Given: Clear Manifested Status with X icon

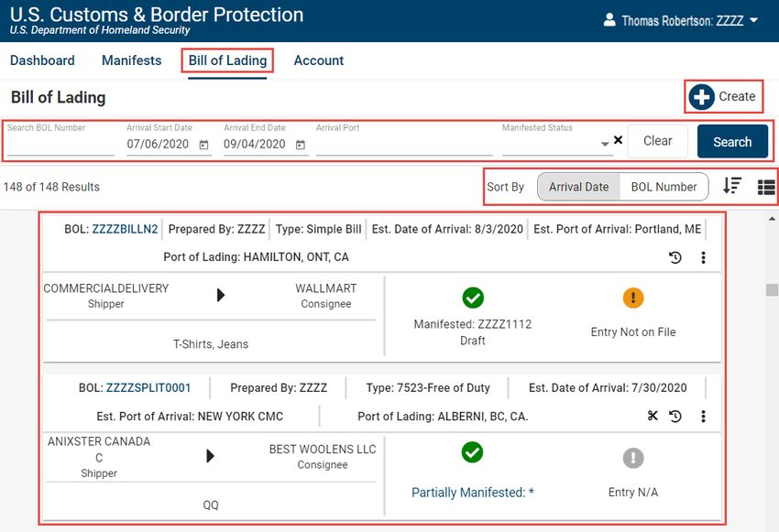Looking at the screenshot, I should tap(618, 141).
